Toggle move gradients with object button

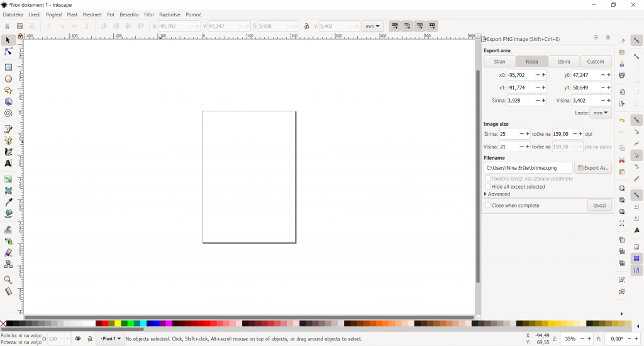[x=419, y=26]
